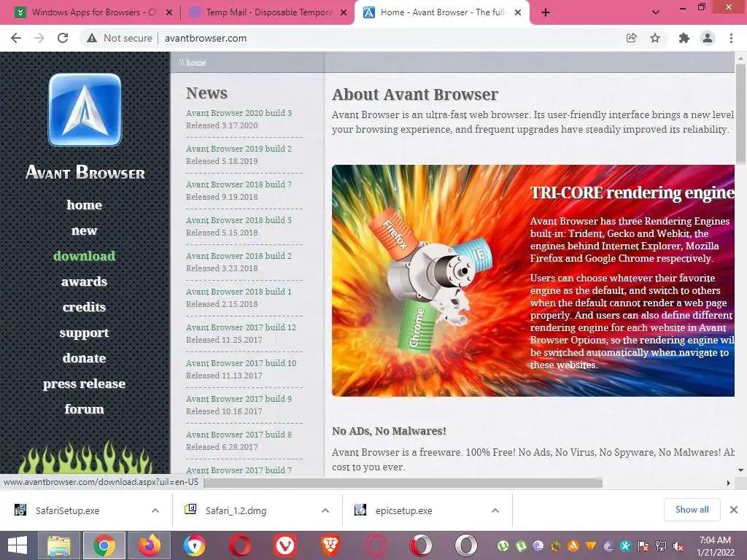Select the Home - Avant Browser tab
Image resolution: width=747 pixels, height=560 pixels.
click(x=441, y=12)
